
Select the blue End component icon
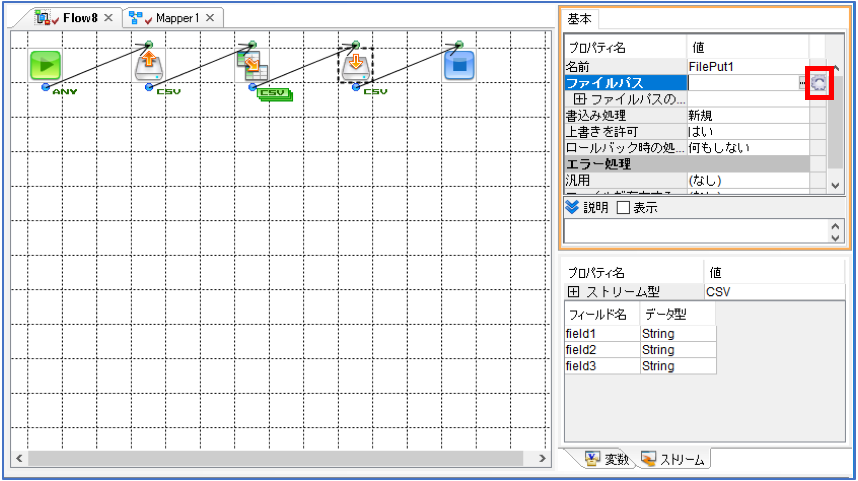pos(459,65)
